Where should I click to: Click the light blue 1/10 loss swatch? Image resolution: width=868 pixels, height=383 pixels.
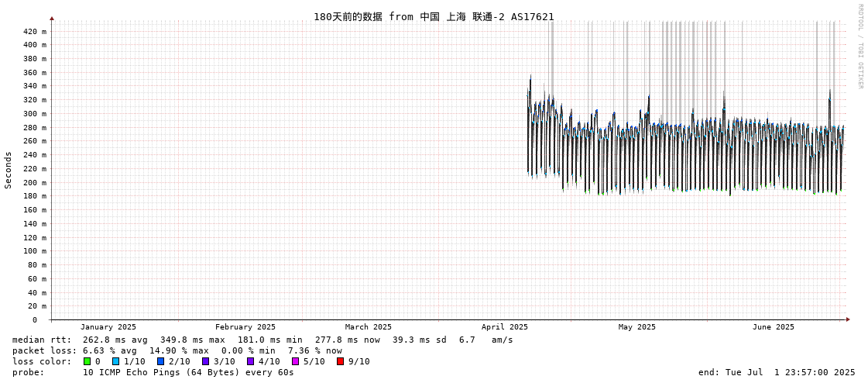pos(115,361)
